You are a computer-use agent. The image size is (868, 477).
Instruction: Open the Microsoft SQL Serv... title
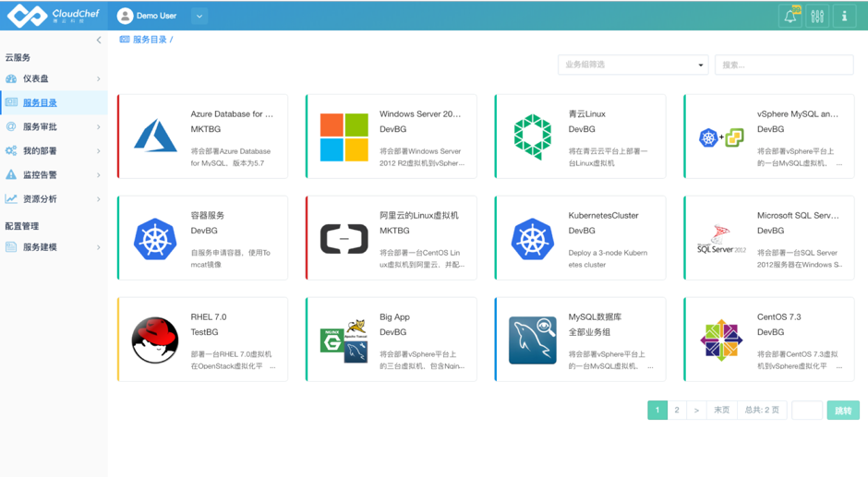pyautogui.click(x=798, y=215)
